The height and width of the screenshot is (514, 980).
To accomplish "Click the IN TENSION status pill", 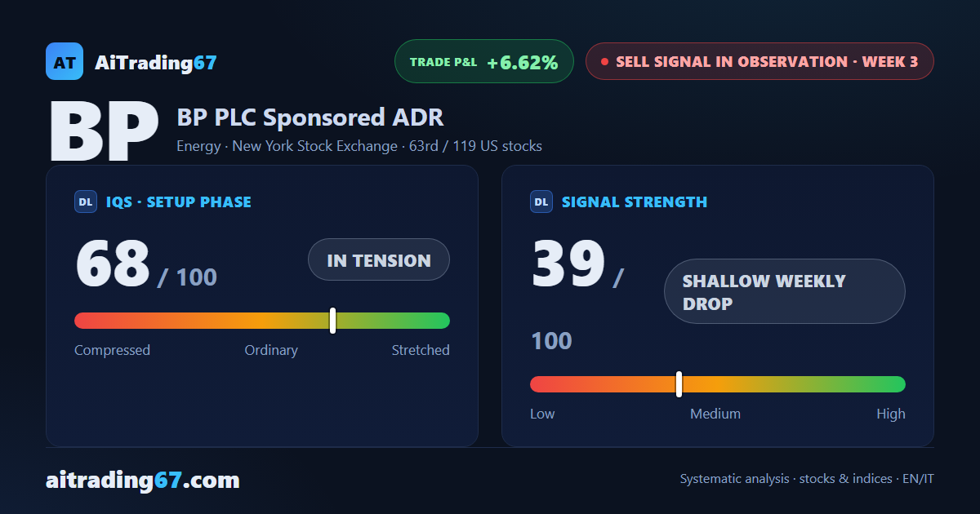I will tap(379, 259).
